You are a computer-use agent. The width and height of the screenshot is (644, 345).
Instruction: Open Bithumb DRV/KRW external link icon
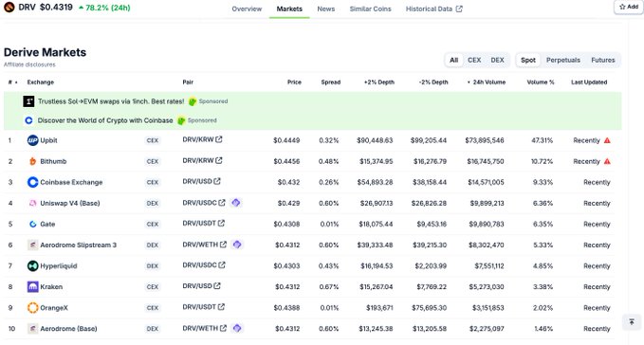click(x=219, y=160)
